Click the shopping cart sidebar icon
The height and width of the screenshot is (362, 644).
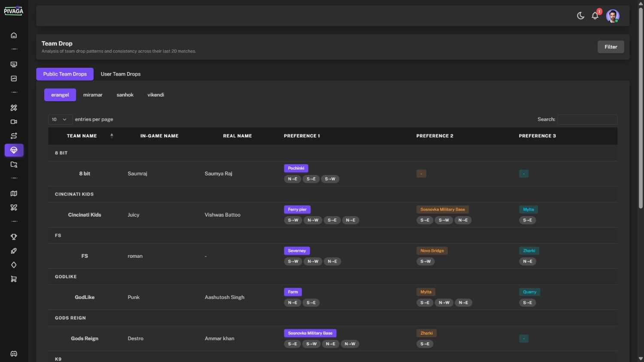pyautogui.click(x=14, y=279)
